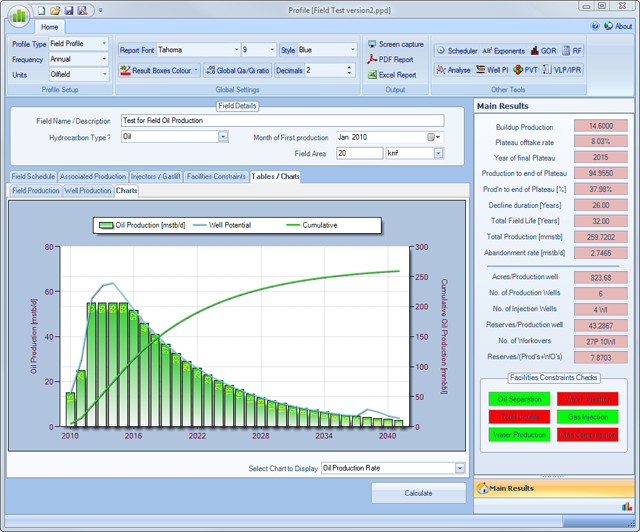This screenshot has width=640, height=532.
Task: Switch to Injectors / Gaslift tab
Action: (156, 176)
